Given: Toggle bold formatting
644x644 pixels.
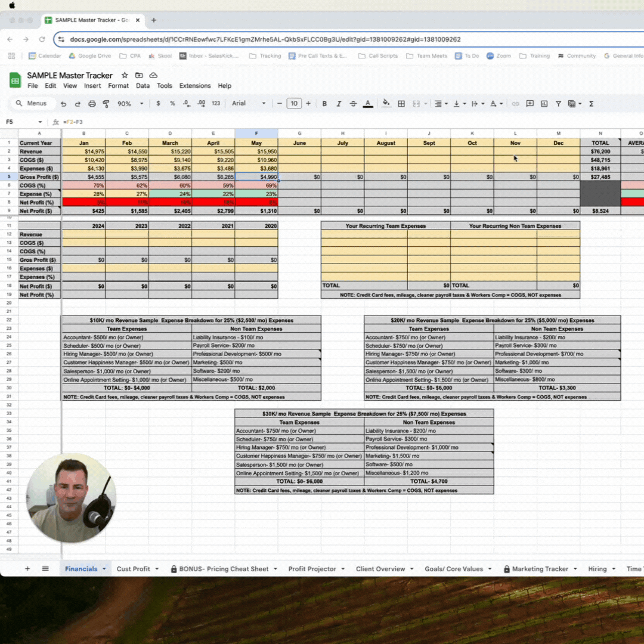Looking at the screenshot, I should point(324,104).
